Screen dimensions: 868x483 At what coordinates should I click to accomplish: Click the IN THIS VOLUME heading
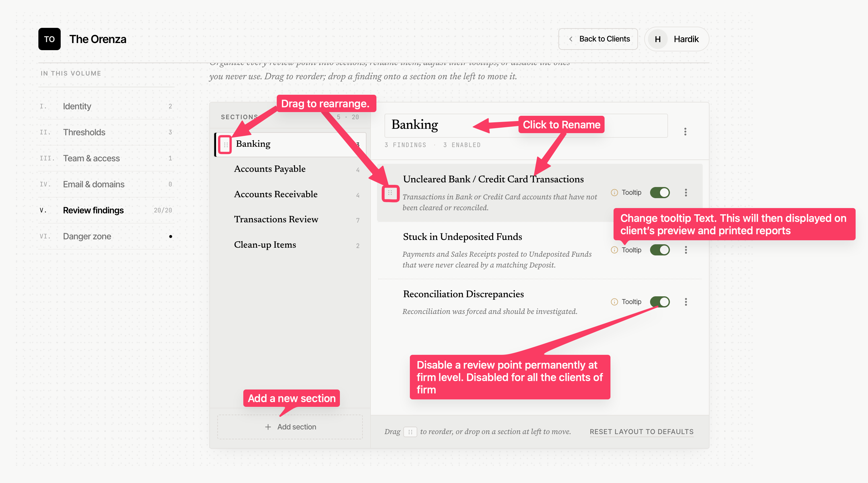71,73
